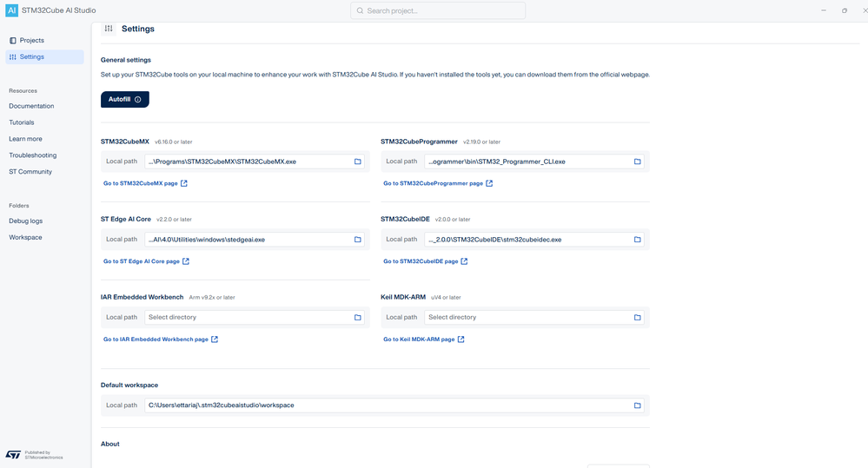Click external link icon after STM32CubeMX page

point(184,183)
